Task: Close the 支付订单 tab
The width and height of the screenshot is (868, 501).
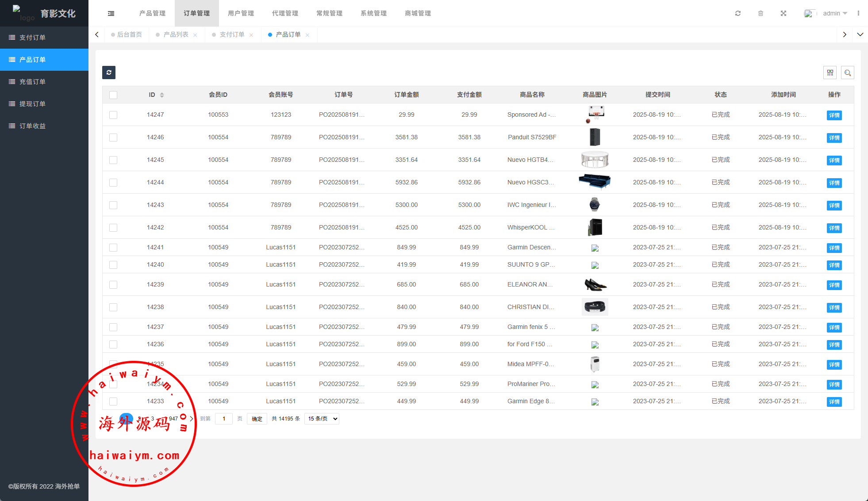Action: click(x=251, y=35)
